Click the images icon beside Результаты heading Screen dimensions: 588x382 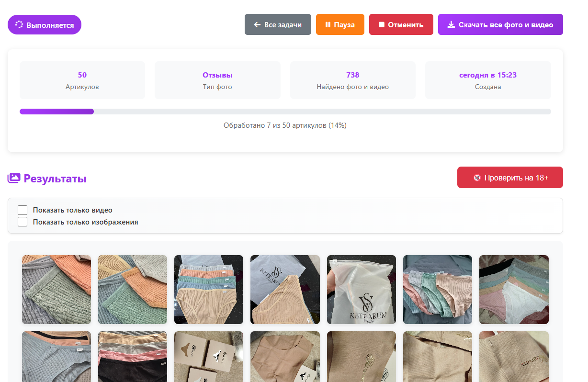click(14, 179)
